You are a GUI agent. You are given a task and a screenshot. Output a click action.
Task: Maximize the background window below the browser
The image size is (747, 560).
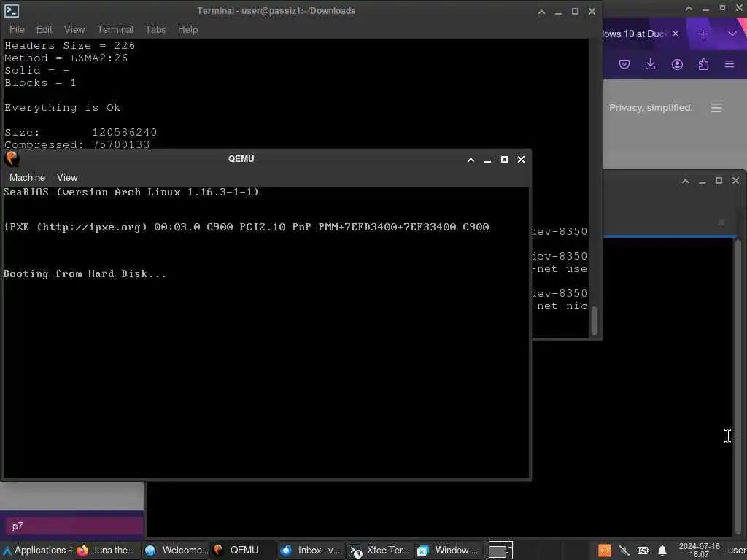coord(719,181)
